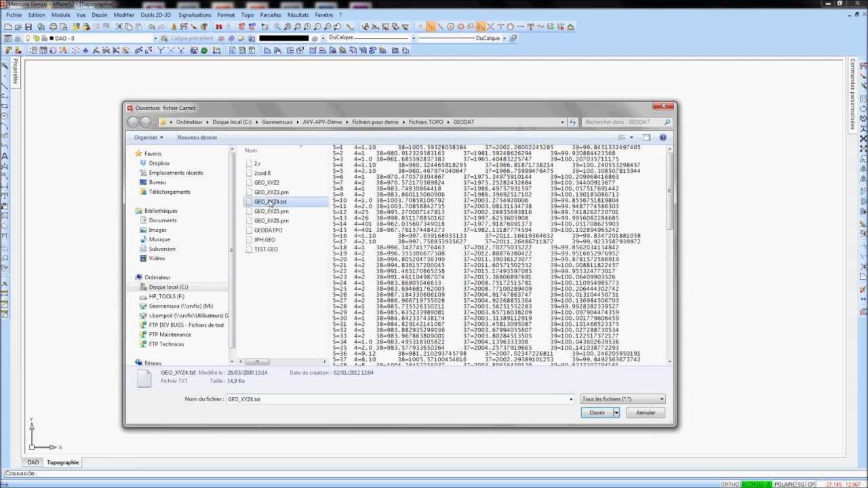Click the green circle icon in third toolbar

coord(204,51)
